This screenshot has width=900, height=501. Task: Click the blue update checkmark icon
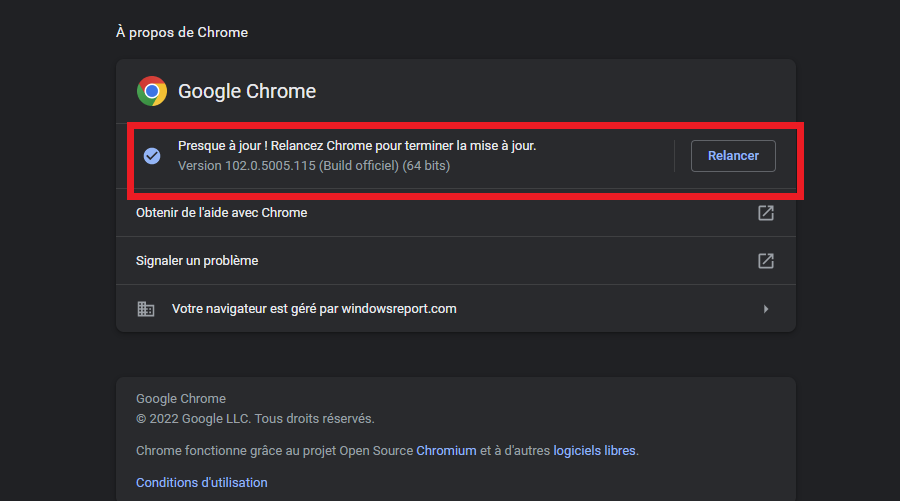152,156
